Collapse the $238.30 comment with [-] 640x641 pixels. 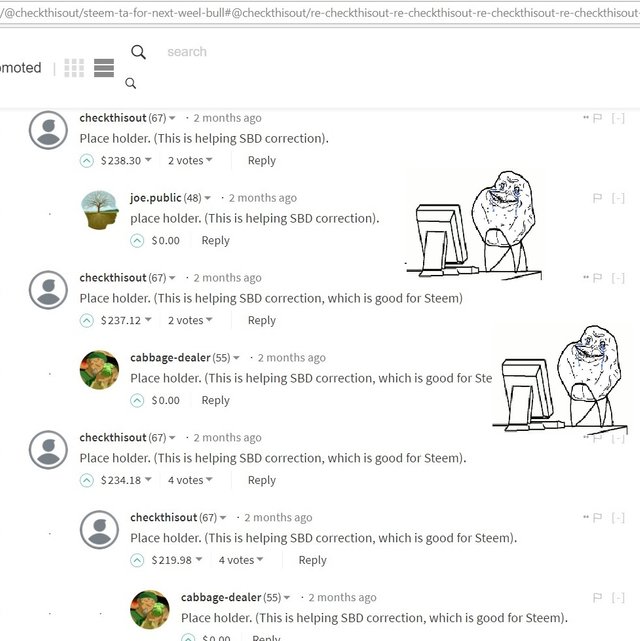pos(618,119)
